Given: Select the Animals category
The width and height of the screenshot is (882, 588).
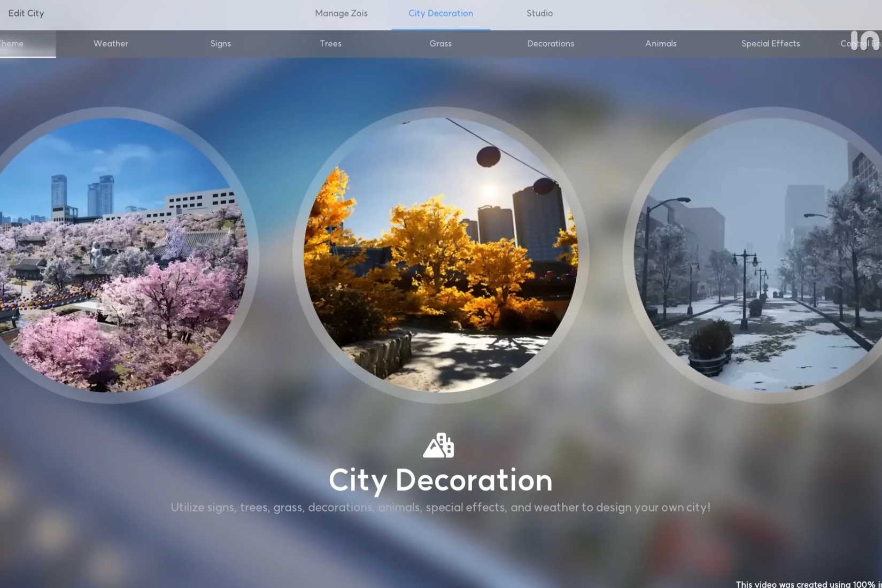Looking at the screenshot, I should (x=661, y=44).
